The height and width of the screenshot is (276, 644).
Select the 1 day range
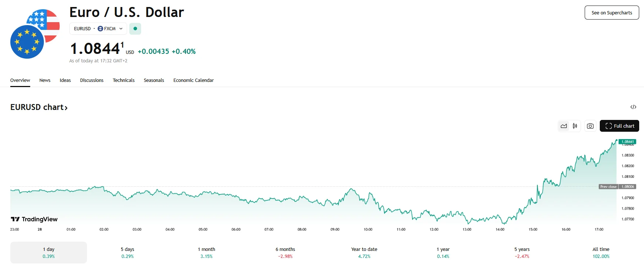pos(49,252)
